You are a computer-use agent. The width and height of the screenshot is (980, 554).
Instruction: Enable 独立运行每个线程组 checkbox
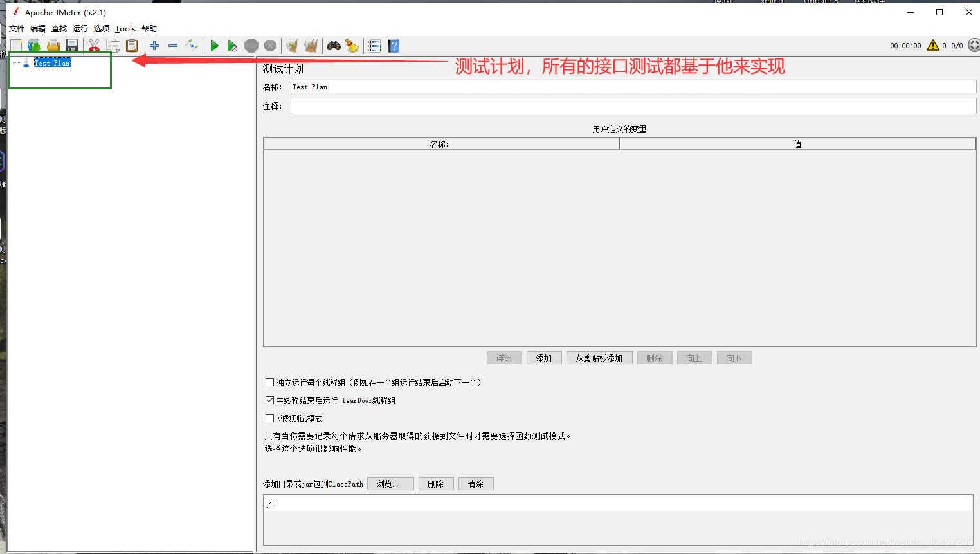tap(270, 382)
